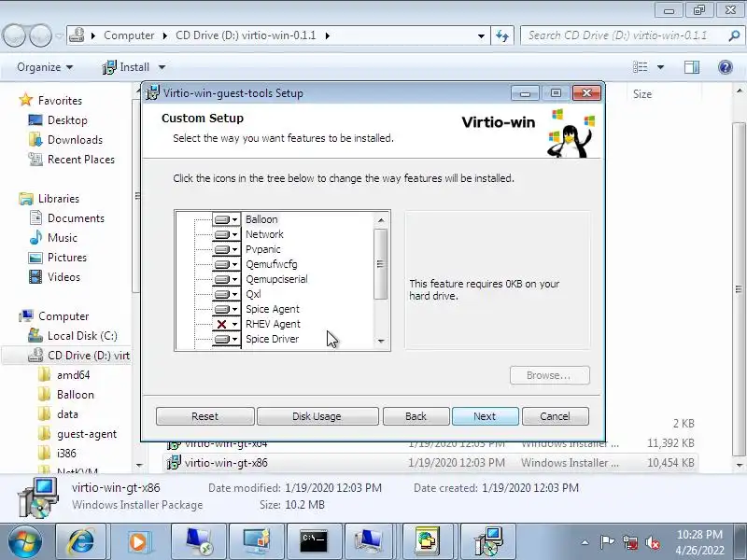Select the Qxl feature label
This screenshot has height=560, width=747.
pos(253,294)
